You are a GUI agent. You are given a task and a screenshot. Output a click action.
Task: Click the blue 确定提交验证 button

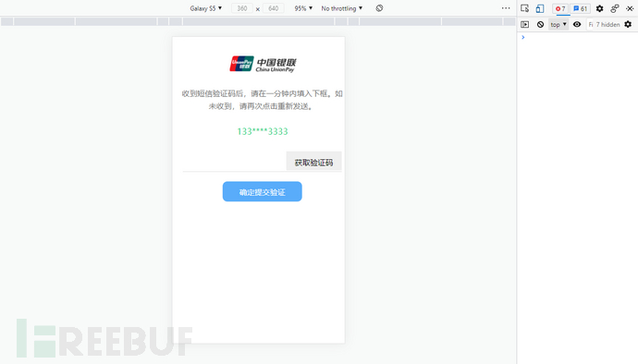(262, 191)
